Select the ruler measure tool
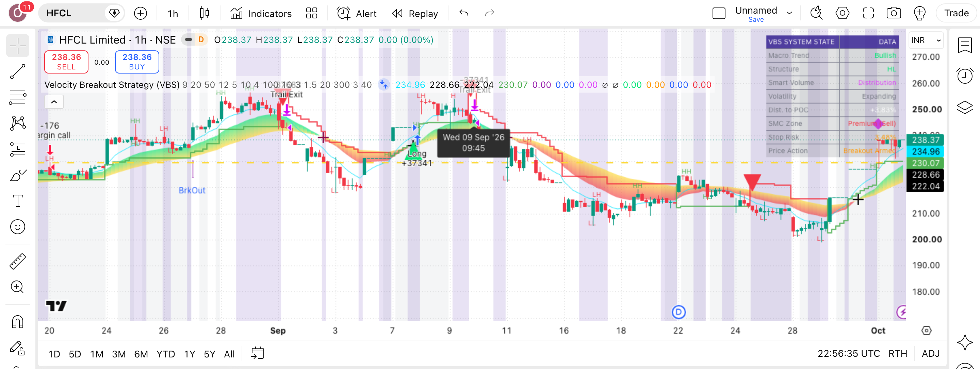This screenshot has height=369, width=980. pos(17,261)
